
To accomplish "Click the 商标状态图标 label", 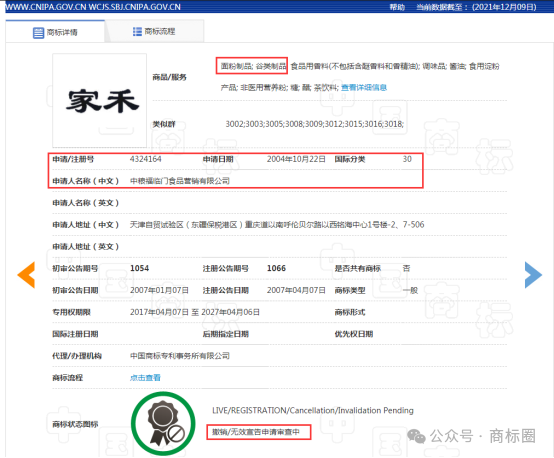I will [75, 424].
